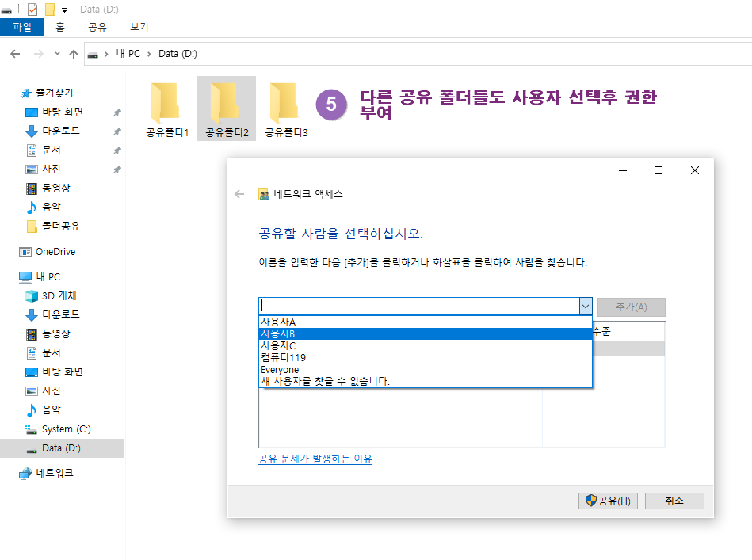
Task: Click 내 PC in the address bar
Action: pos(128,54)
